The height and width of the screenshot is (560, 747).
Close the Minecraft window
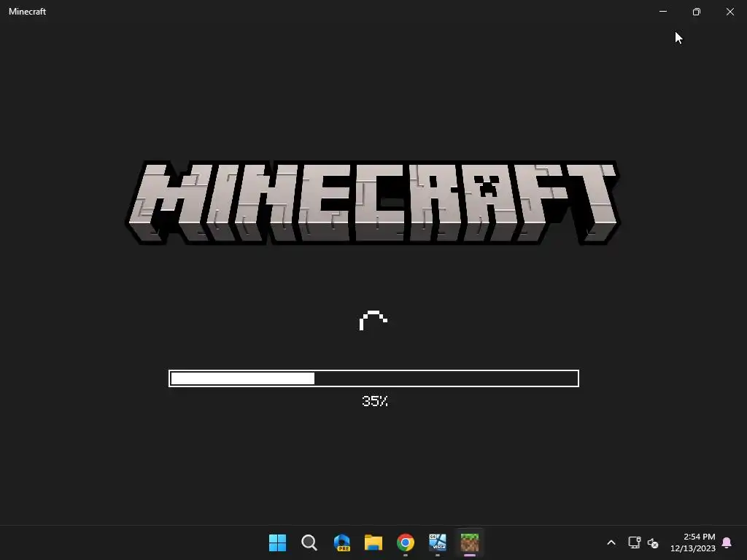[729, 12]
